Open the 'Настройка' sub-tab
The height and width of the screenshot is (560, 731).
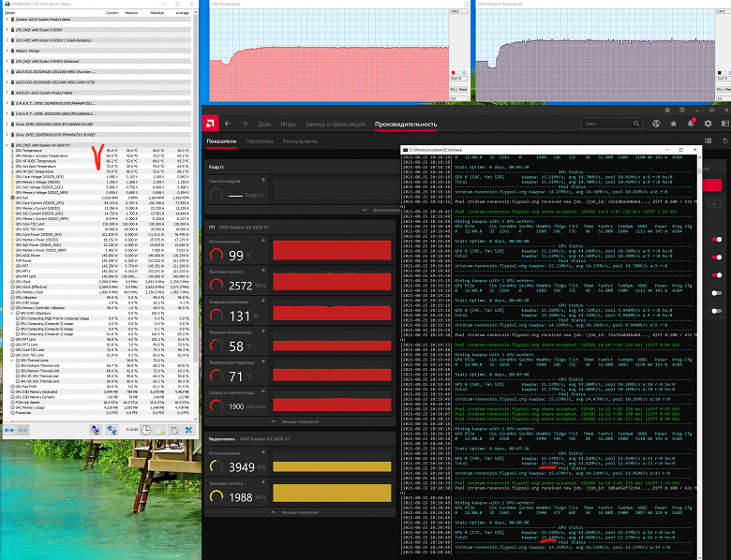(260, 141)
